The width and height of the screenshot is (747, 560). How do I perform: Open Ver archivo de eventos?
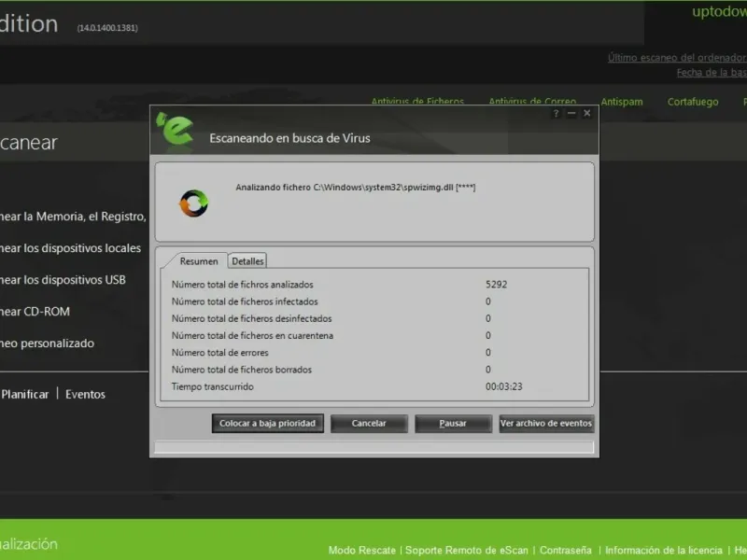[546, 424]
